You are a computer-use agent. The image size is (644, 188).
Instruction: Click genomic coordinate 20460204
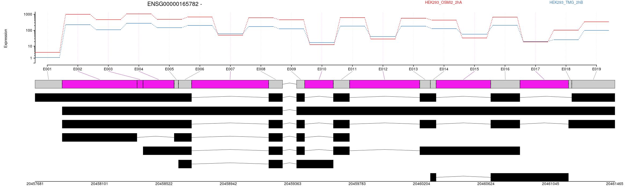click(x=421, y=184)
